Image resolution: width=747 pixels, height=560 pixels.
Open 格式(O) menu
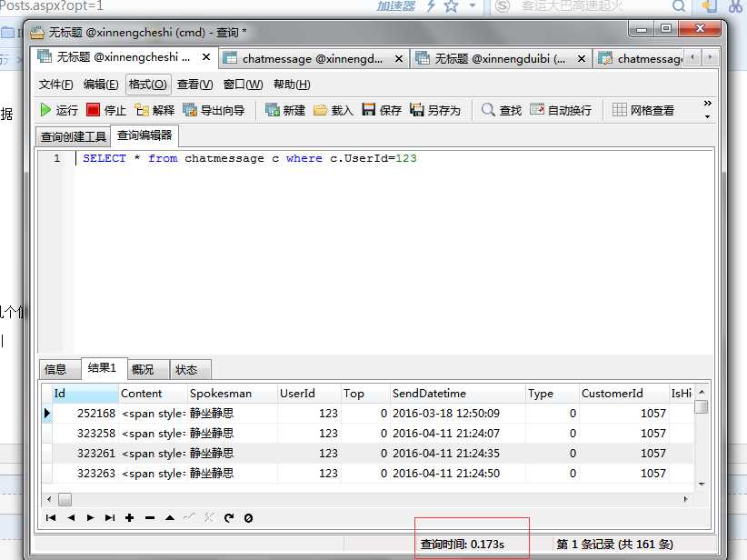[x=148, y=85]
